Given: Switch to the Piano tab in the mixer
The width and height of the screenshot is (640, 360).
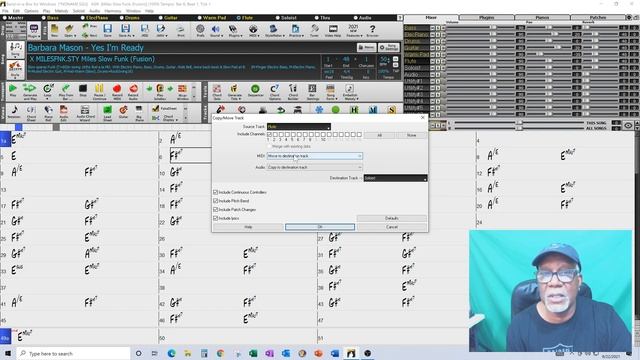Looking at the screenshot, I should [x=542, y=18].
